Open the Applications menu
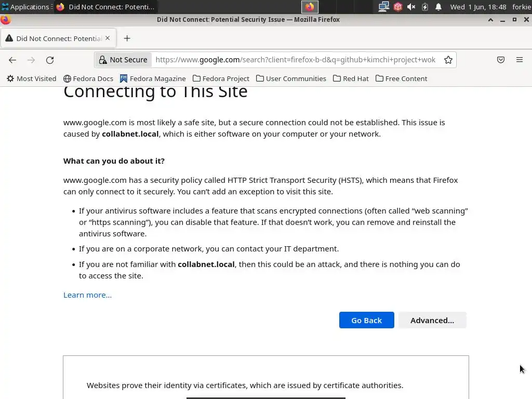532x399 pixels. pos(26,7)
